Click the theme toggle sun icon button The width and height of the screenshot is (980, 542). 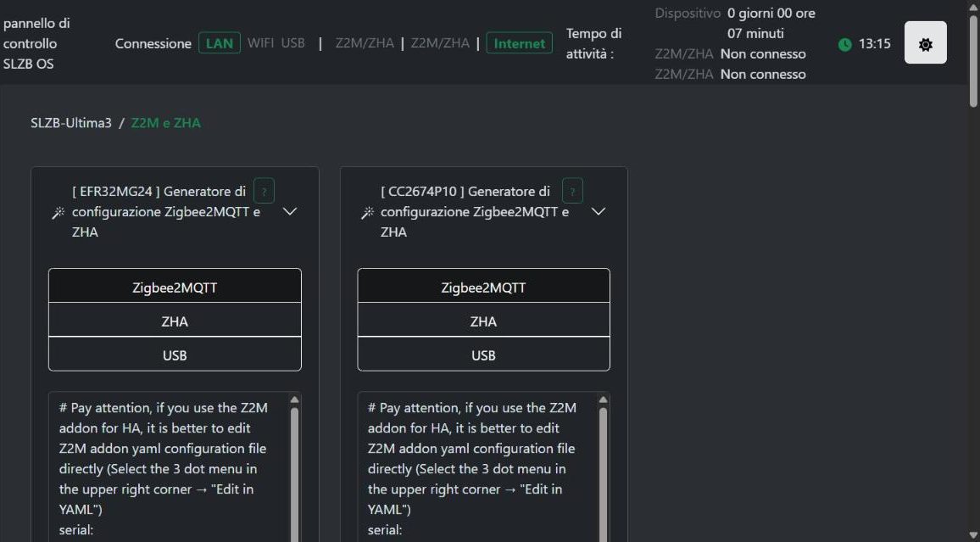tap(925, 43)
